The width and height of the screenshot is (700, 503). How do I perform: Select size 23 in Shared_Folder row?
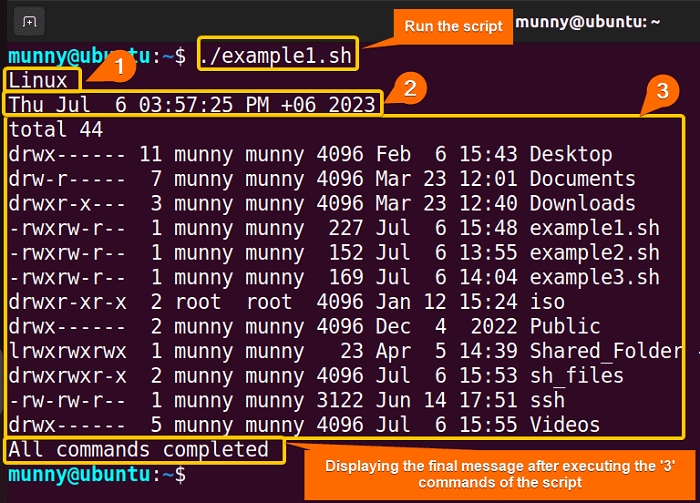point(351,351)
